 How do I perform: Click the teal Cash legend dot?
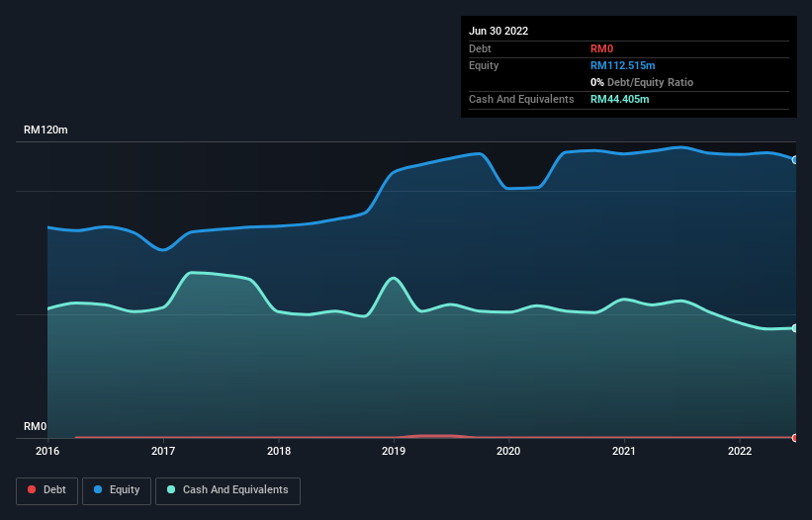point(171,489)
